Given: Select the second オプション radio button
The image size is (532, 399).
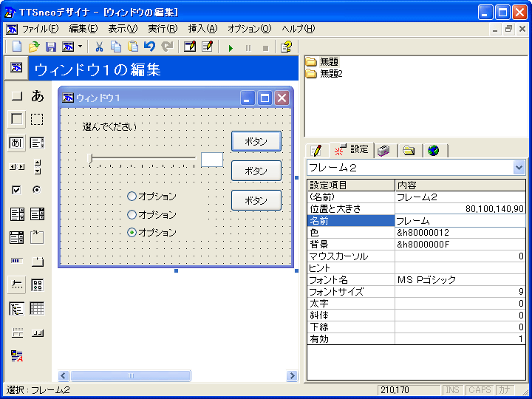Looking at the screenshot, I should 132,214.
